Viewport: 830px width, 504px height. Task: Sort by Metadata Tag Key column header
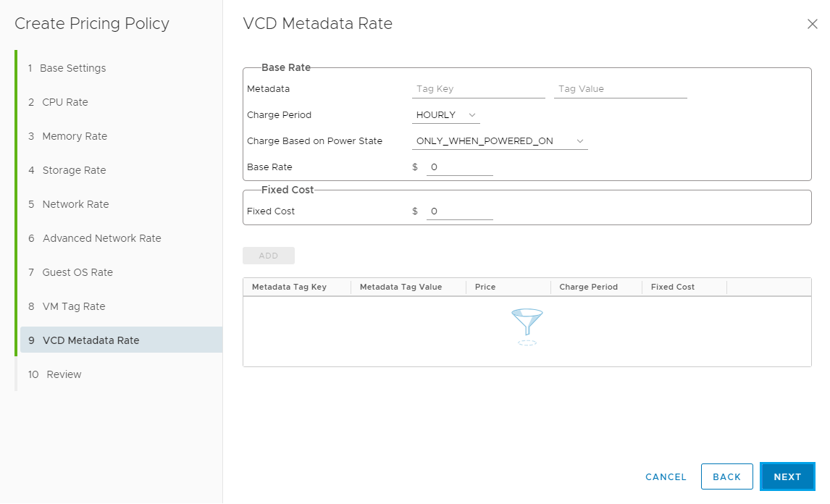(x=290, y=287)
